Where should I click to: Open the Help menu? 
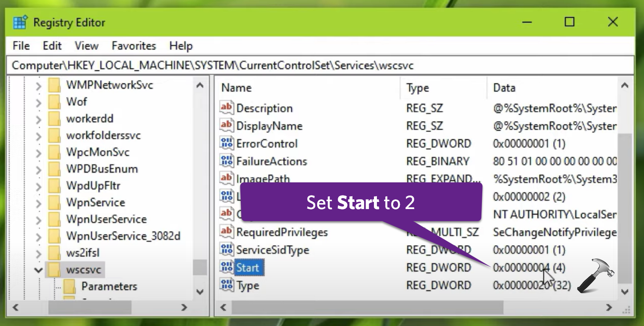pyautogui.click(x=181, y=46)
